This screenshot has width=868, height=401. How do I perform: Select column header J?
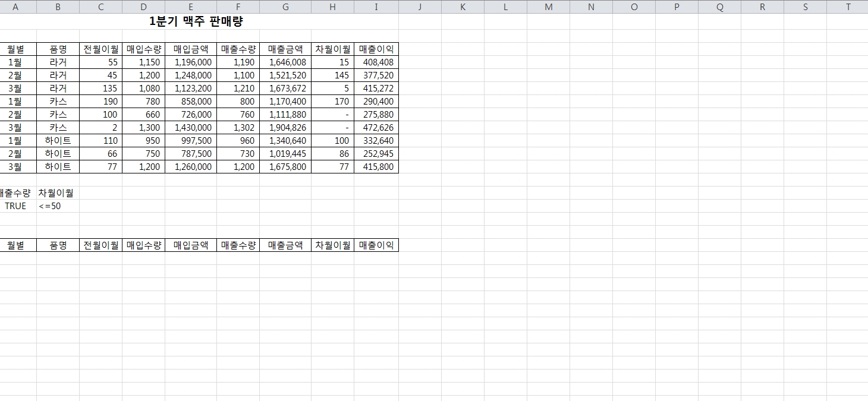click(420, 7)
